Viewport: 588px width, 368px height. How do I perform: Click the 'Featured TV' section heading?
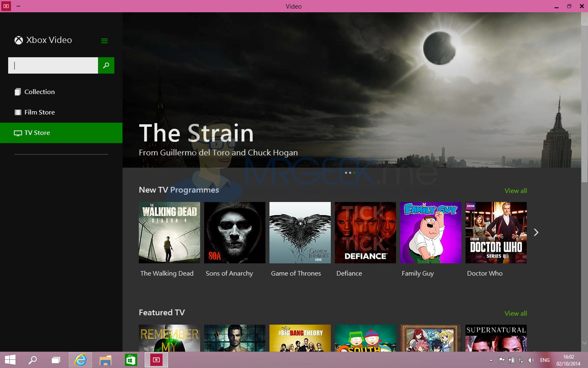click(162, 313)
